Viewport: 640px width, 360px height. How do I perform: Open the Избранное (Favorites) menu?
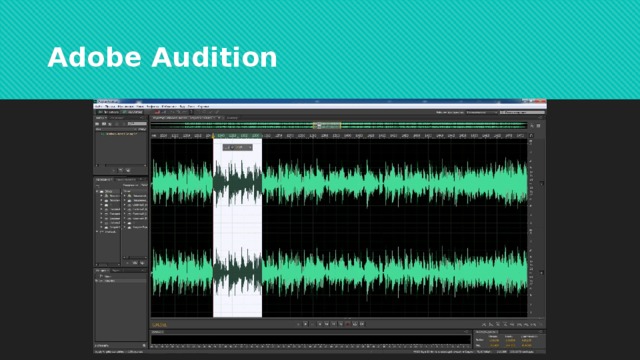coord(169,107)
